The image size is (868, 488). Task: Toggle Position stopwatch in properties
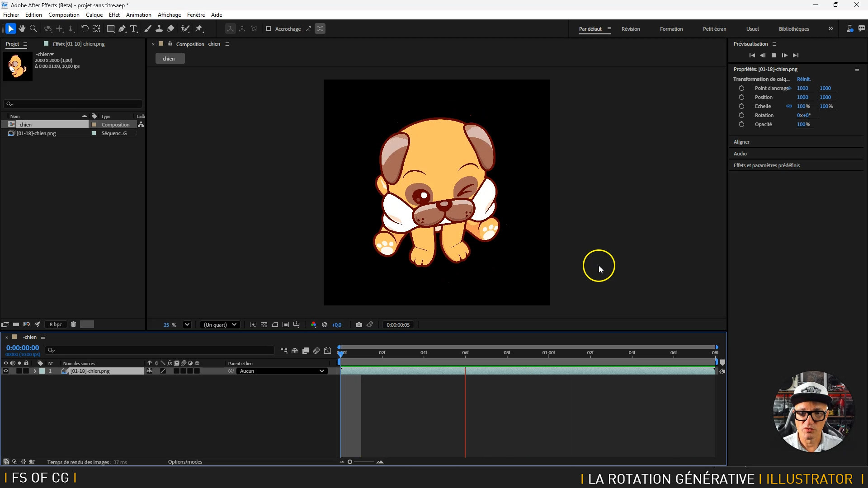pyautogui.click(x=741, y=97)
